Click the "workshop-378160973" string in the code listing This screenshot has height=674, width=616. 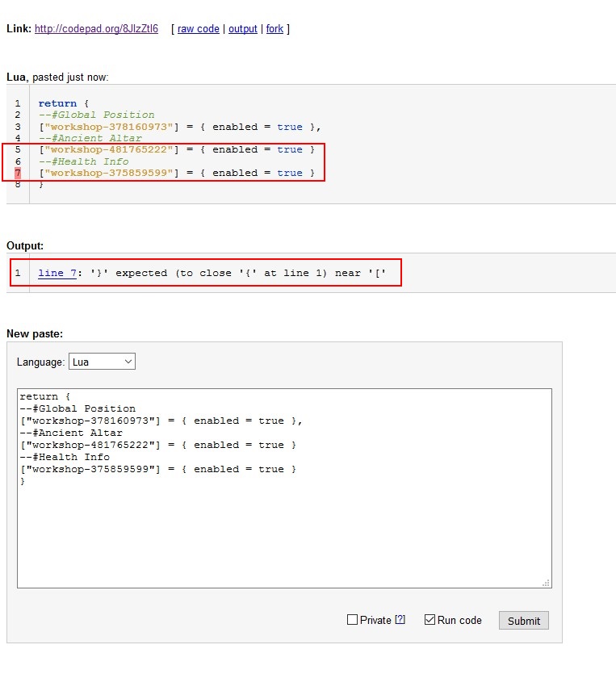(x=109, y=127)
